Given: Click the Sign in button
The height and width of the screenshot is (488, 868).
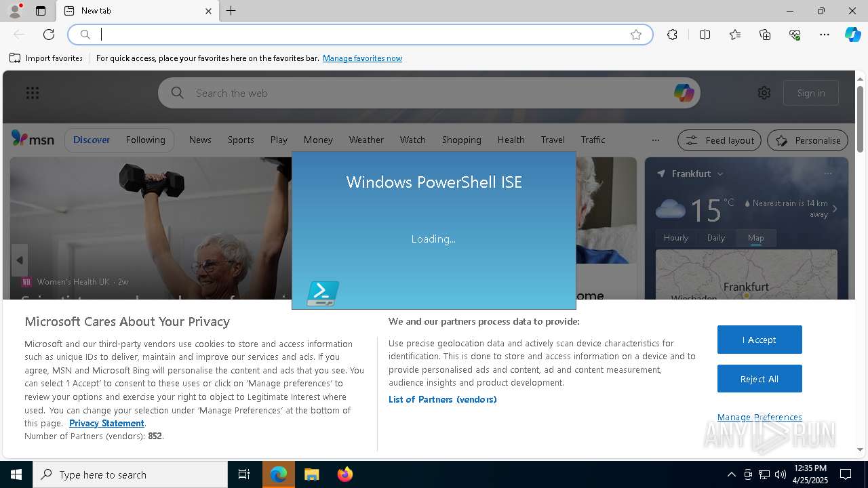Looking at the screenshot, I should tap(811, 93).
